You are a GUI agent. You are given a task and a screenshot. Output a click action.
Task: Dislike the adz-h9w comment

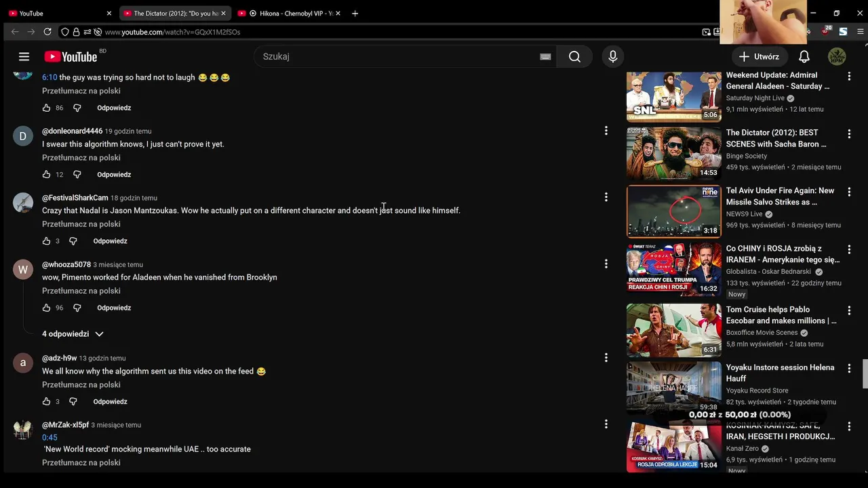coord(73,402)
